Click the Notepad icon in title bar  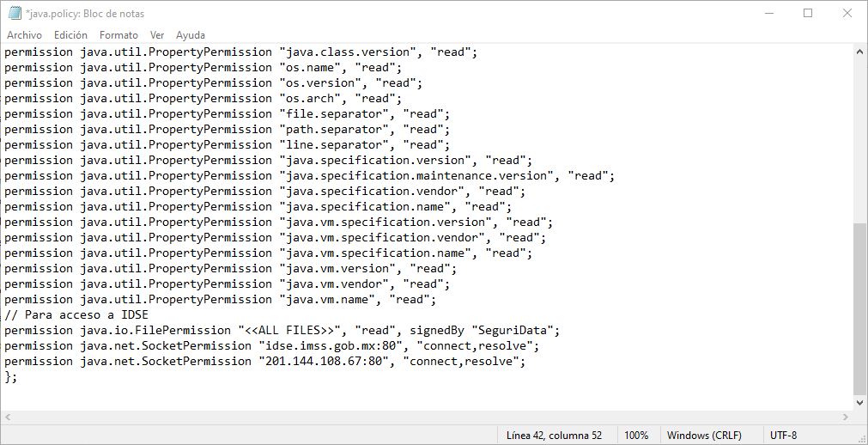click(15, 13)
